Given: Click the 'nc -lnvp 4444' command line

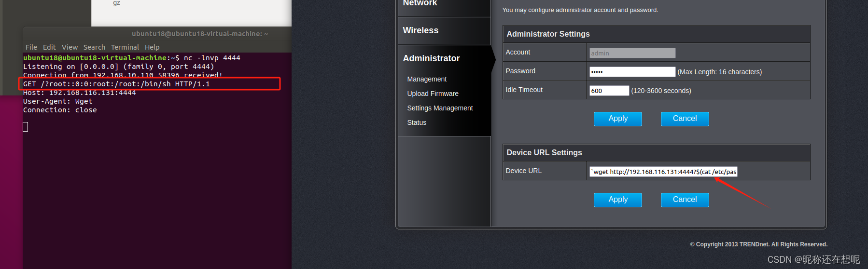Looking at the screenshot, I should [132, 58].
